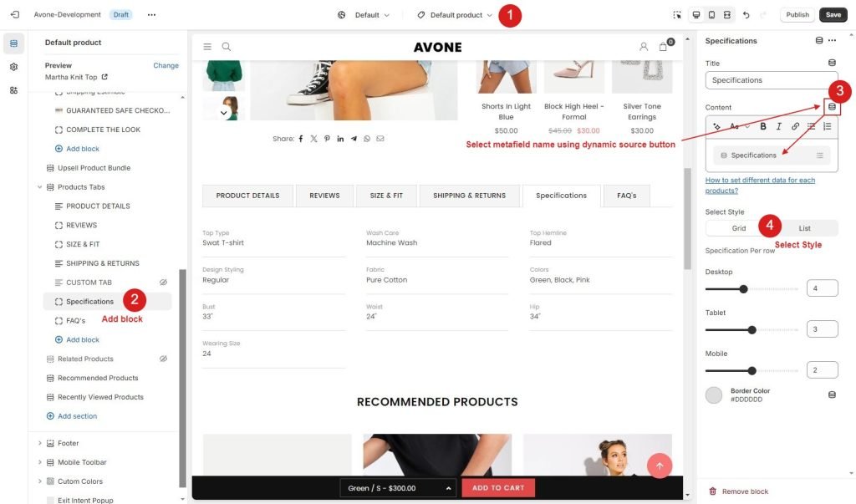856x504 pixels.
Task: Expand the Footer section group
Action: click(39, 443)
